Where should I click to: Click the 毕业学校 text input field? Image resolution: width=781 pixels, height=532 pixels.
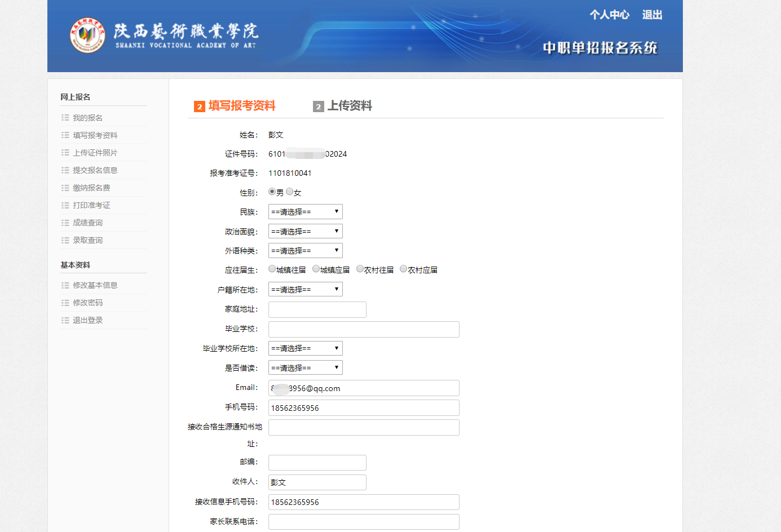(364, 329)
